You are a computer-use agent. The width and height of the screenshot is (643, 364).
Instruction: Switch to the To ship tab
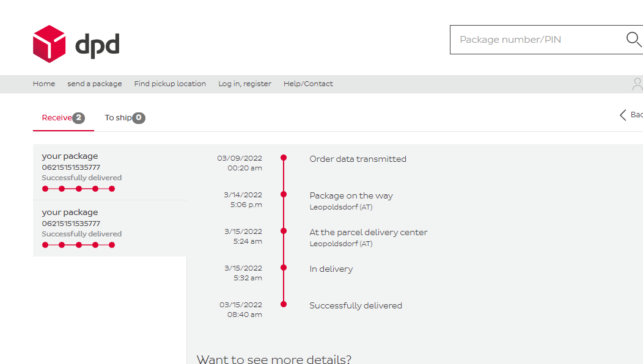[118, 118]
